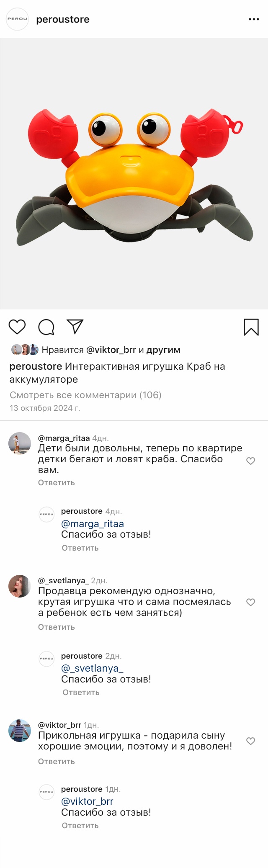Like the comment by _svetlanya_
The image size is (268, 868).
pos(250,602)
